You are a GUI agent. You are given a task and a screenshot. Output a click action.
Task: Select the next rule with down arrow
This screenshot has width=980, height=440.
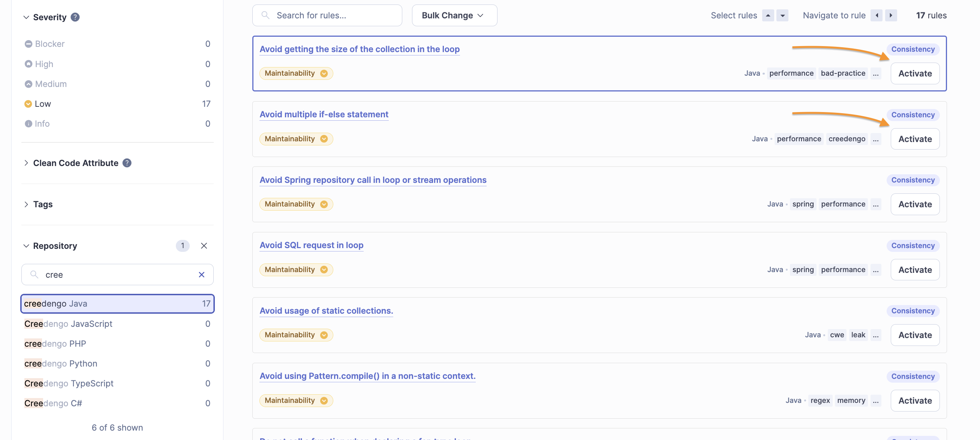[782, 16]
